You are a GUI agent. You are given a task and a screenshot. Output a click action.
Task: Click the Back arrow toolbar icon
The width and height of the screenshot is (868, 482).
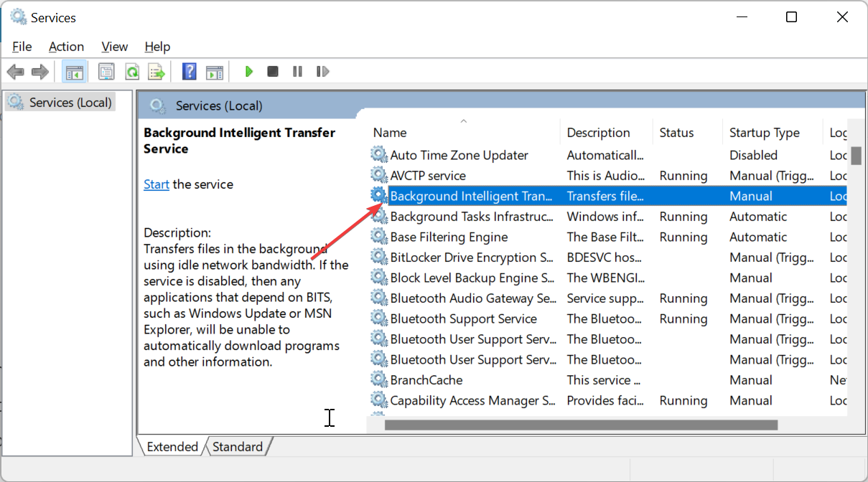(15, 72)
